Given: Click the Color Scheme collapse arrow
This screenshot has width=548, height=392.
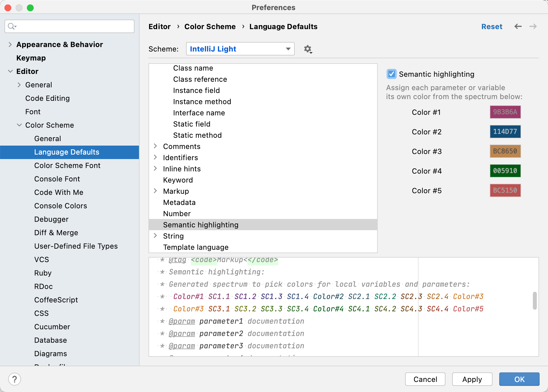Looking at the screenshot, I should [20, 125].
